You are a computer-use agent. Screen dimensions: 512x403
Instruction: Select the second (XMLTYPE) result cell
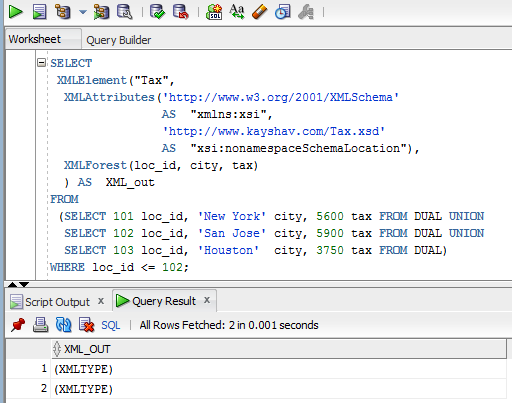(x=279, y=389)
